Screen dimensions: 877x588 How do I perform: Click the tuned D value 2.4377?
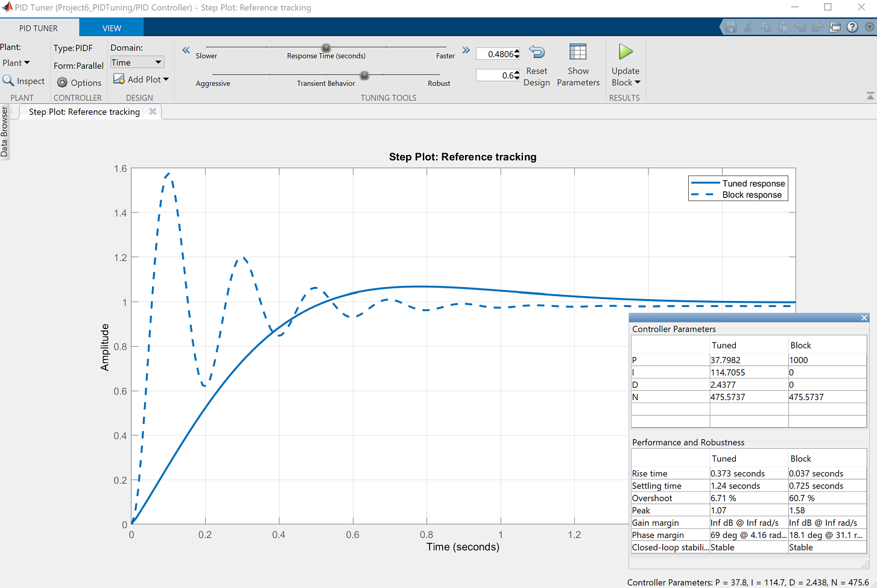click(749, 385)
